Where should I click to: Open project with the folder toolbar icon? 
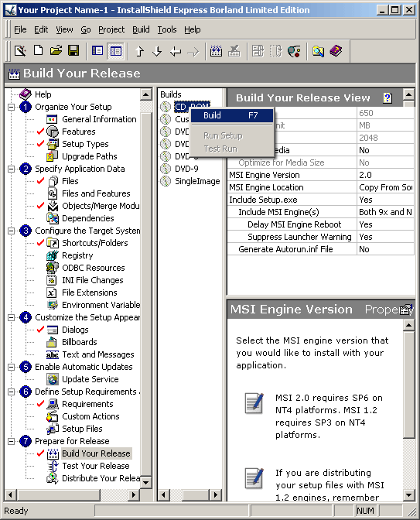tap(56, 51)
